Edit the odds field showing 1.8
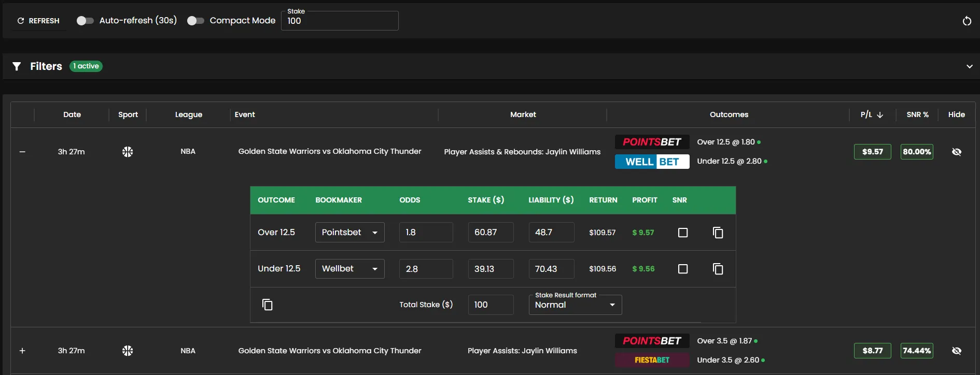The height and width of the screenshot is (375, 980). [x=426, y=233]
